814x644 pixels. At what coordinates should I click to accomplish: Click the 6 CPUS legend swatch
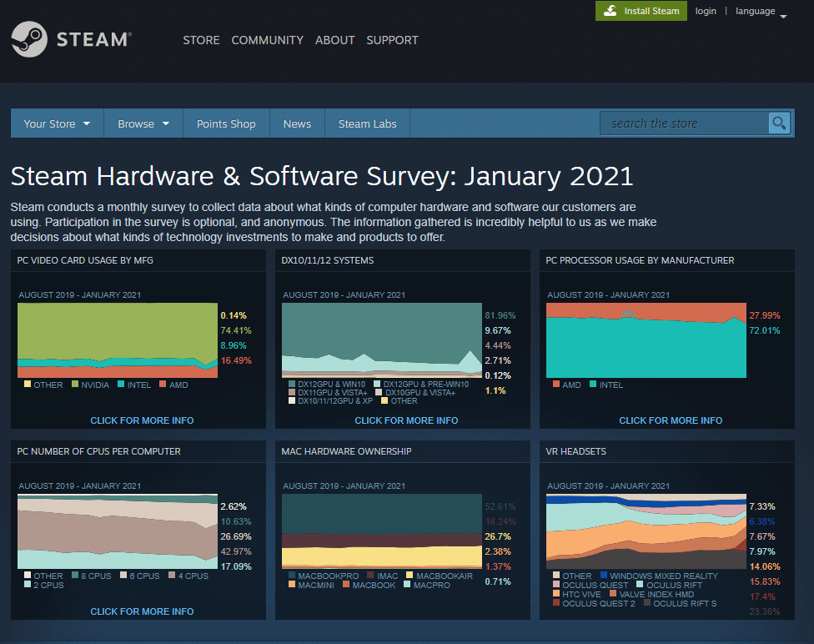(x=123, y=575)
